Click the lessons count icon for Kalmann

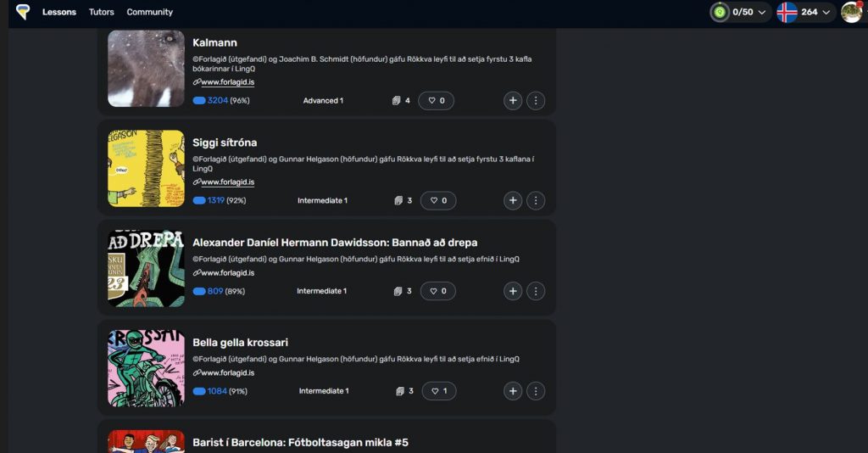pyautogui.click(x=397, y=100)
